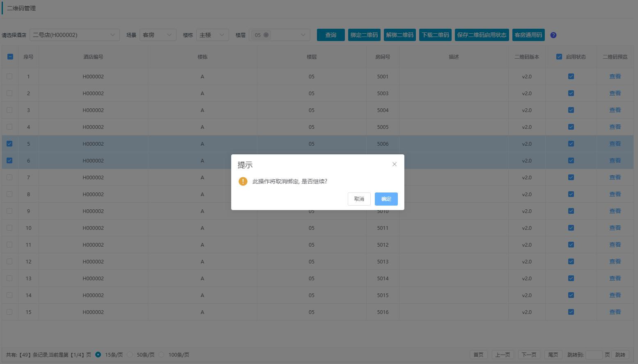The height and width of the screenshot is (364, 638).
Task: Expand the 场景 dropdown showing 客房
Action: click(x=158, y=35)
